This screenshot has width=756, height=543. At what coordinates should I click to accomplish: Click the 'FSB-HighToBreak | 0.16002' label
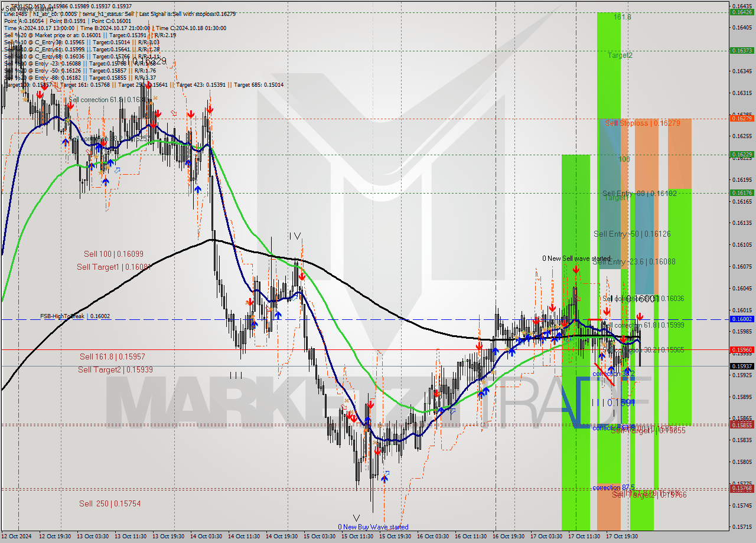coord(75,316)
